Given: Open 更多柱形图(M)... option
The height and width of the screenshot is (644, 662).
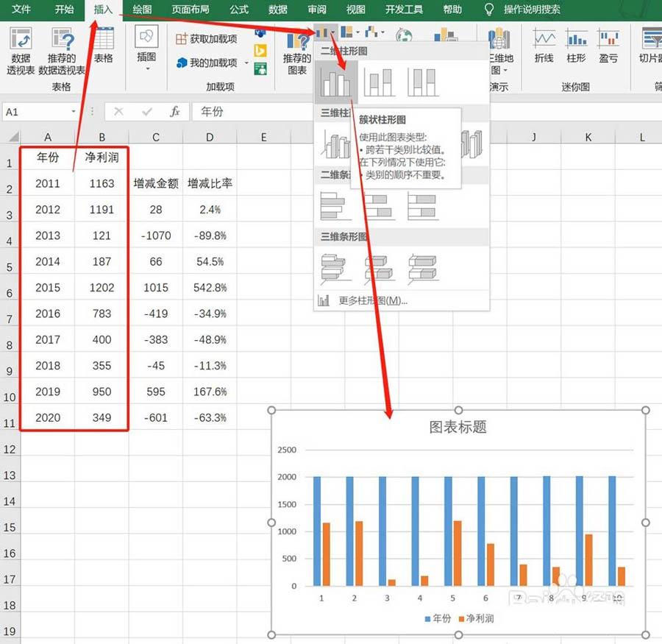Looking at the screenshot, I should point(372,300).
